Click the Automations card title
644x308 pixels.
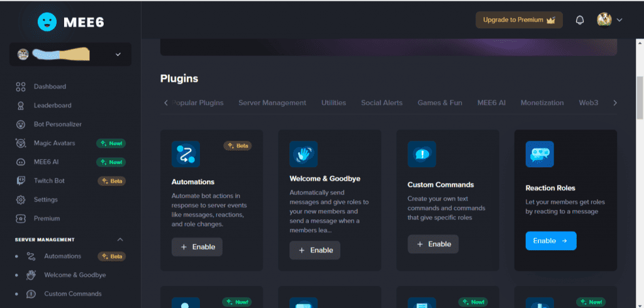pos(193,182)
